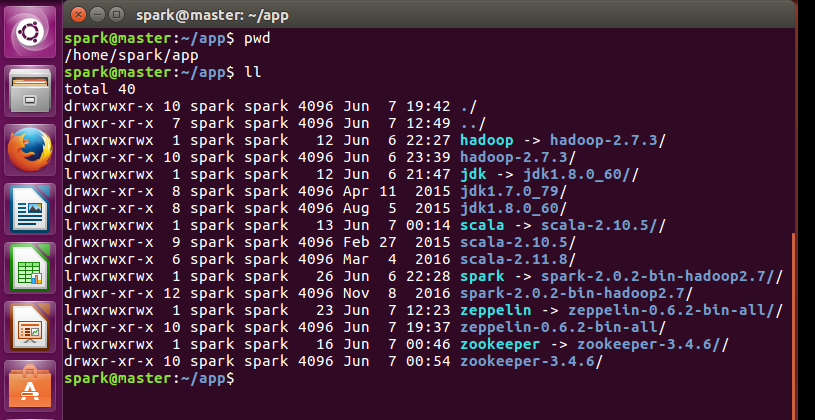Click the 'Aug 5 2015' date of jdk1.8.0_60

click(x=397, y=208)
